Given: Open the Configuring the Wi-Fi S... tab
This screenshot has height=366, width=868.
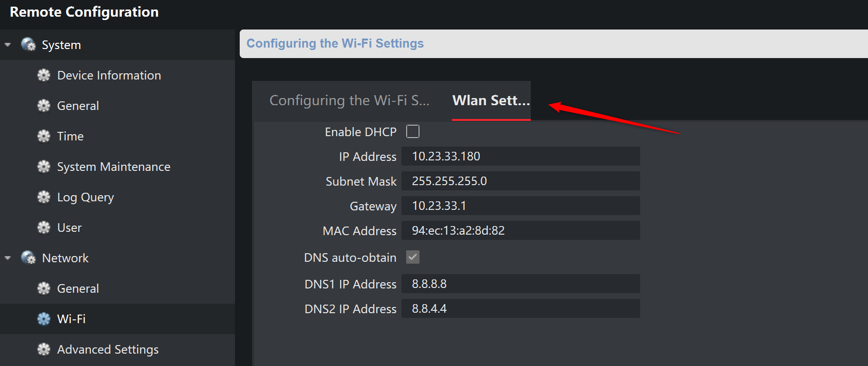Looking at the screenshot, I should (350, 100).
